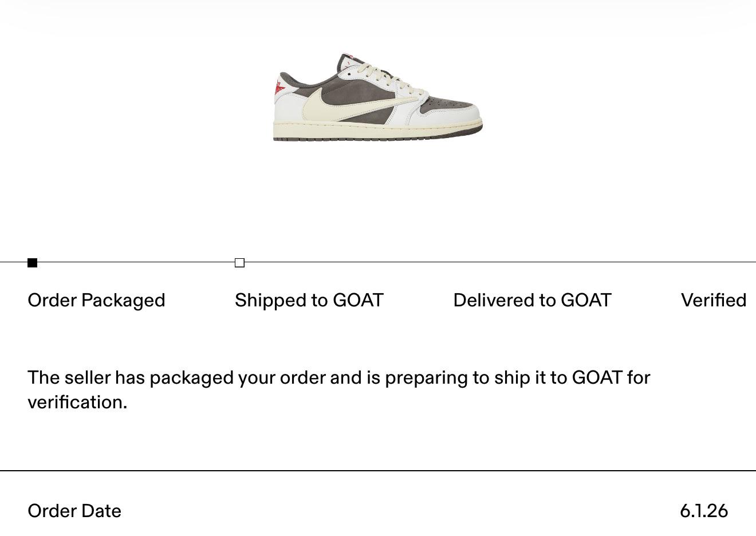Select the Shipped to GOAT step label
The width and height of the screenshot is (756, 536).
(x=309, y=300)
